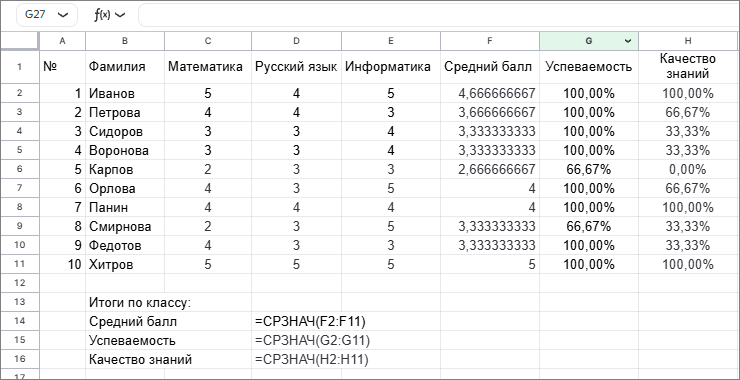Viewport: 740px width, 380px height.
Task: Select row 6 header
Action: point(19,169)
